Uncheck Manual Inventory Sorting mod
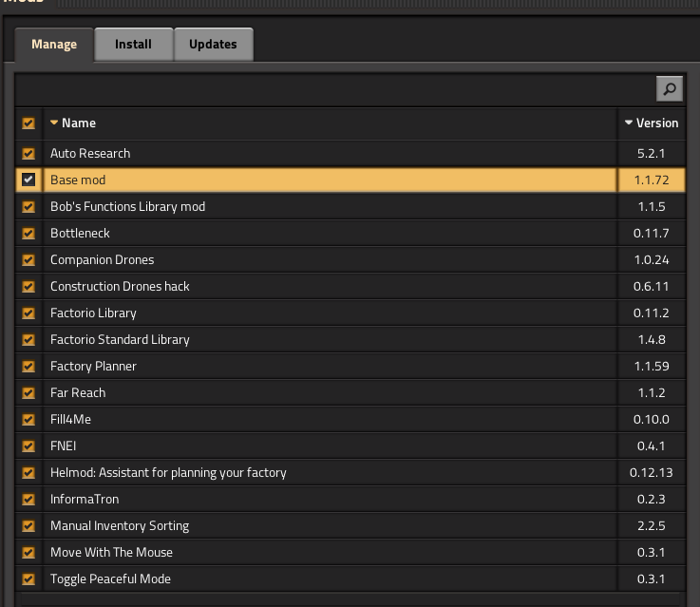Image resolution: width=700 pixels, height=607 pixels. (28, 525)
